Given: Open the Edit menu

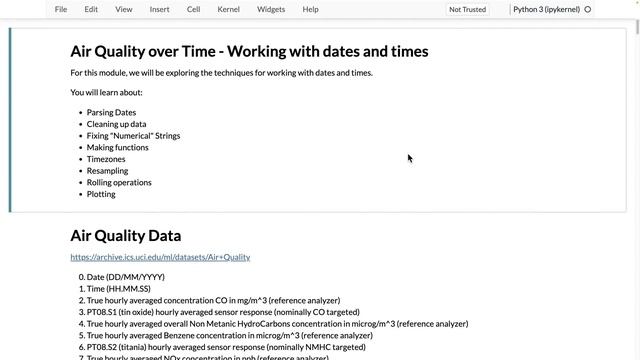Looking at the screenshot, I should click(x=91, y=9).
